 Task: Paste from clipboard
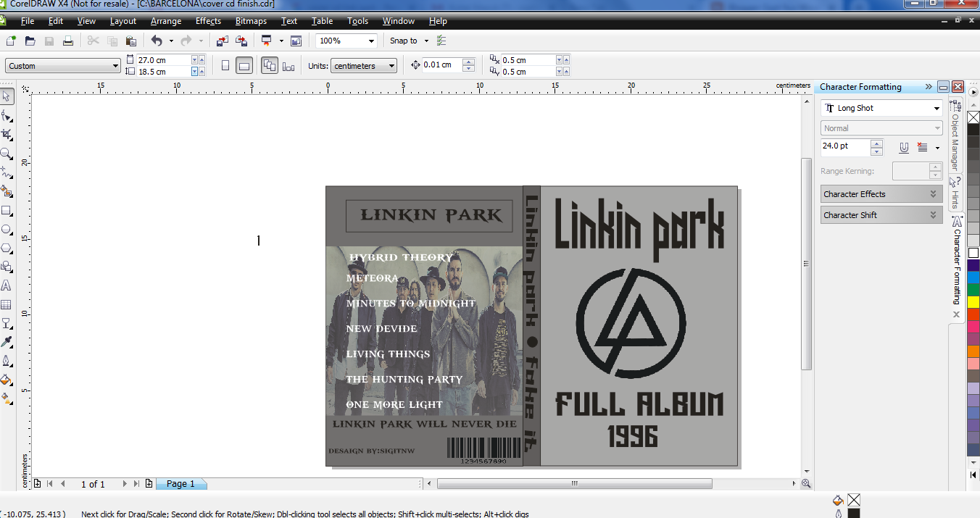pos(130,41)
